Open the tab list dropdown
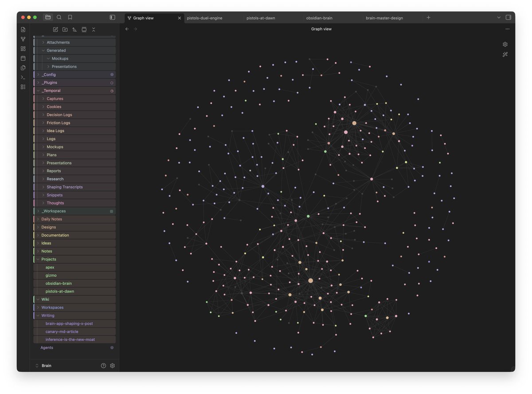 tap(499, 18)
